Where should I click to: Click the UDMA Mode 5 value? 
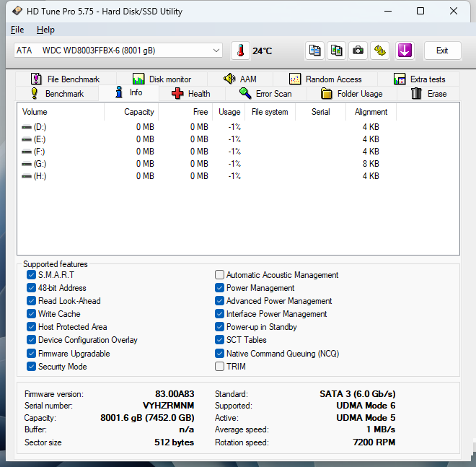[x=366, y=418]
